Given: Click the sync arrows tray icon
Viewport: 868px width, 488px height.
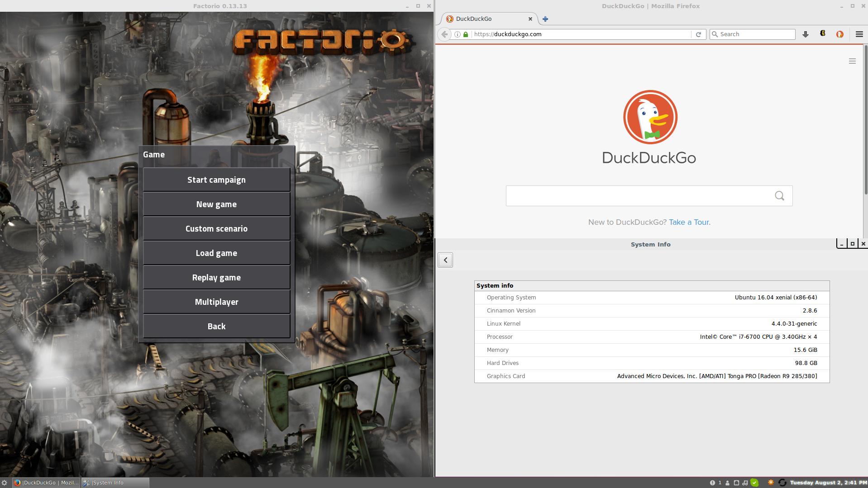Looking at the screenshot, I should 782,483.
